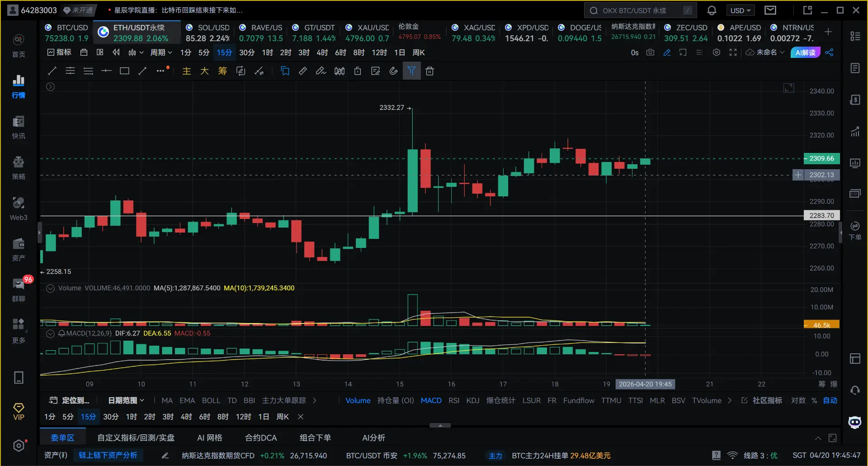Click the 主 main-force indicator icon
The width and height of the screenshot is (868, 466).
186,71
